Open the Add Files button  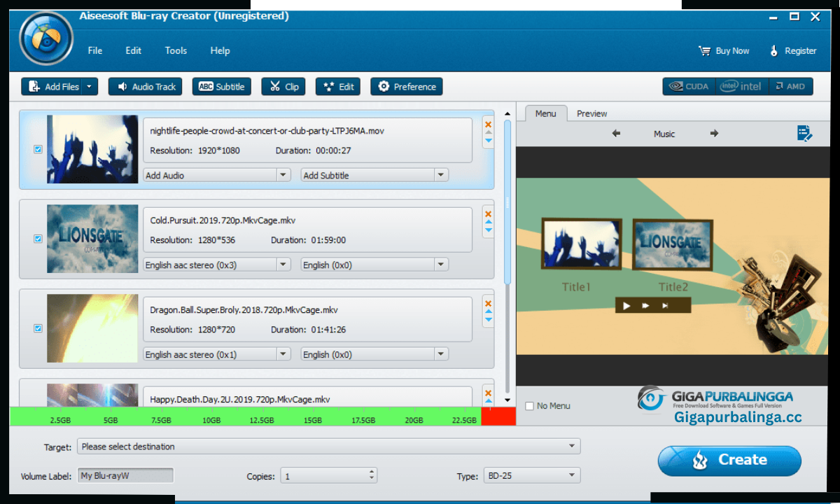(52, 87)
